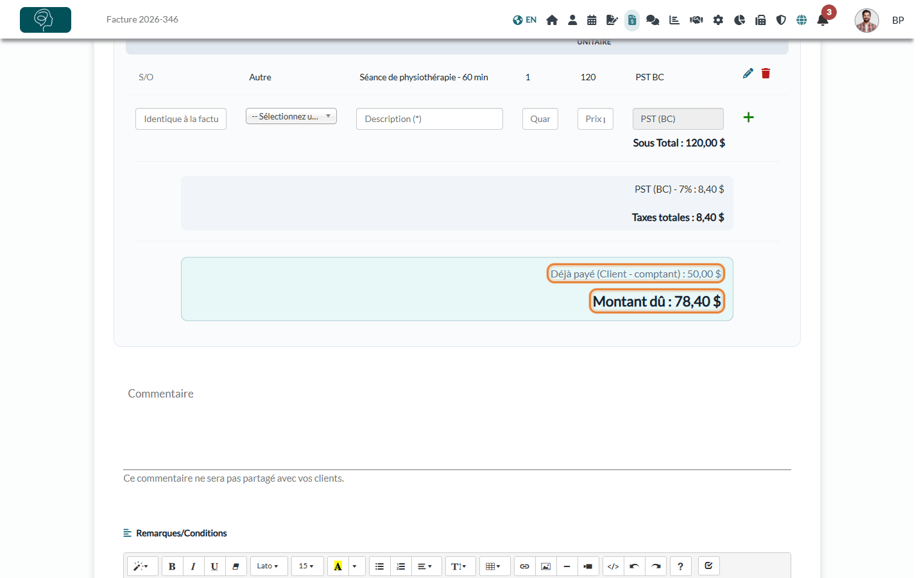Viewport: 924px width, 578px height.
Task: Click the quantity input field
Action: pos(540,119)
